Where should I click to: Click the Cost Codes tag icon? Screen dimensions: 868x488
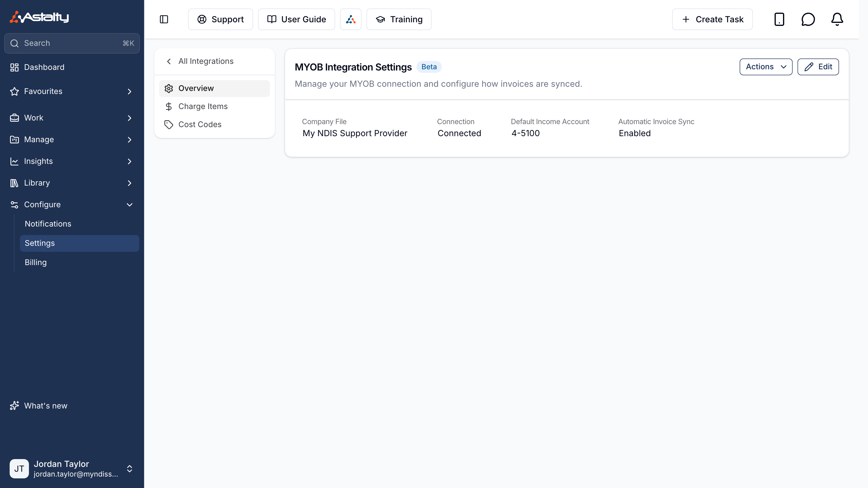click(x=168, y=125)
